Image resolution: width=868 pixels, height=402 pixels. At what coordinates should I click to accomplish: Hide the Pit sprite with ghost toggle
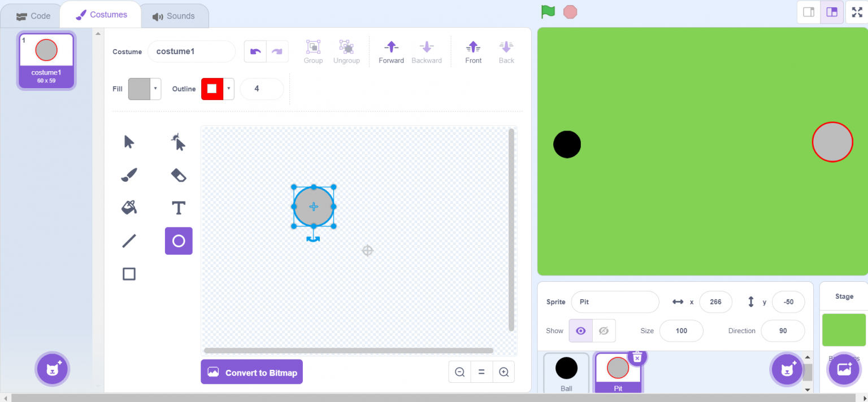604,331
